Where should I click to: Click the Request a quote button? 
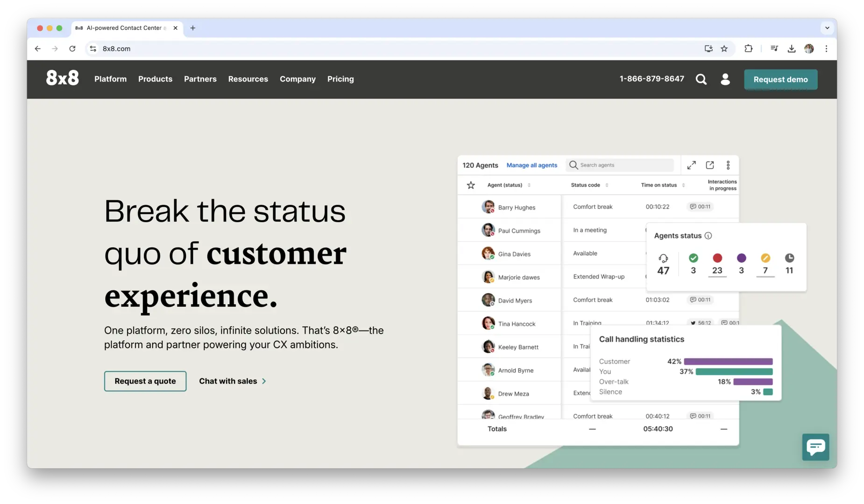coord(145,381)
